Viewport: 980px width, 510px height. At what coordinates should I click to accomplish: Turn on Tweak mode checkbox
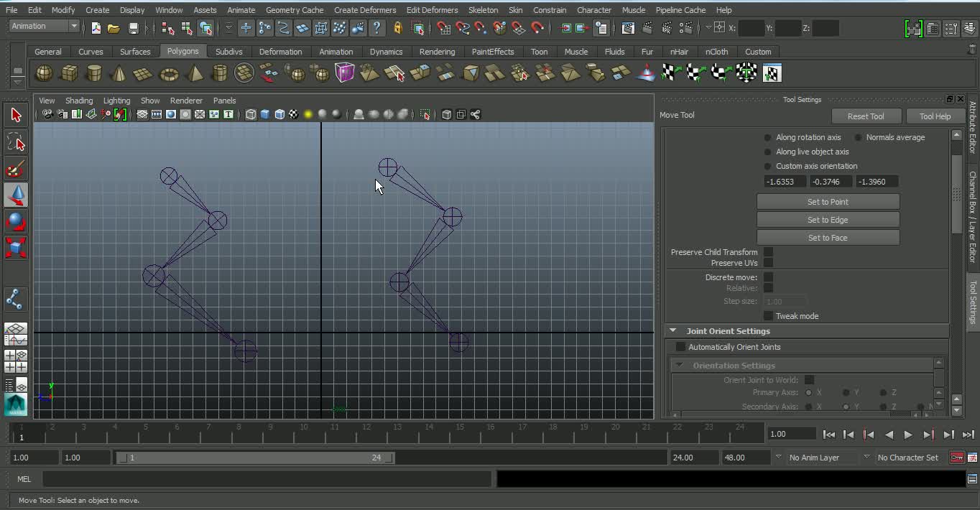click(x=768, y=316)
